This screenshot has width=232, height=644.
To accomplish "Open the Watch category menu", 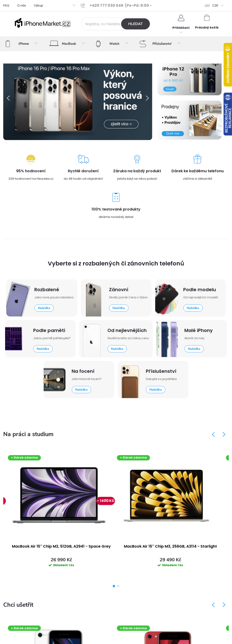I will pos(114,44).
